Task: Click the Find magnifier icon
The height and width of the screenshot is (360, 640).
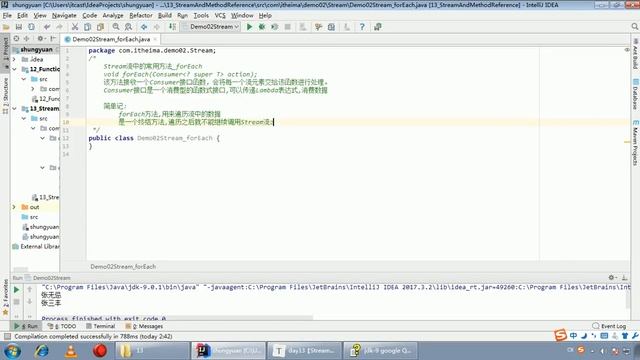Action: click(116, 27)
